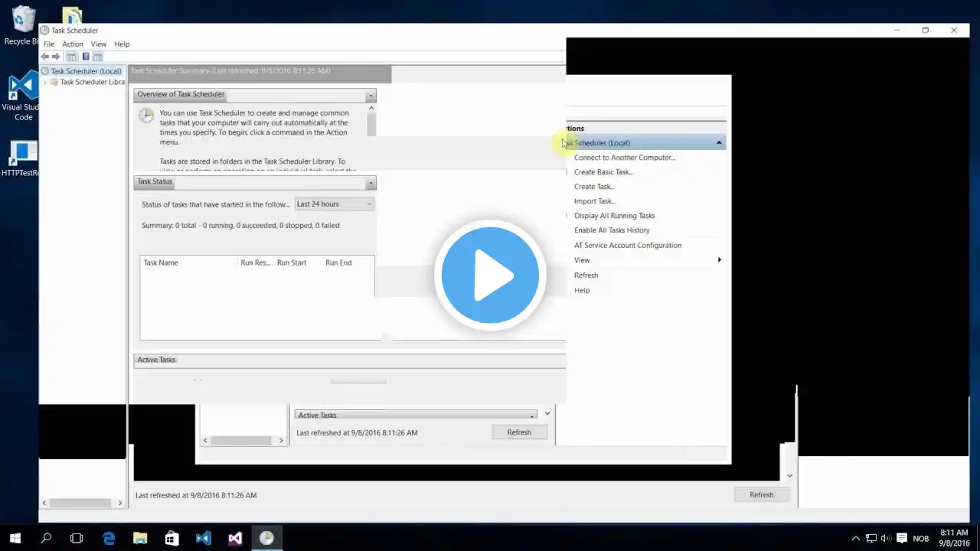Click Create Basic Task in Actions pane
The width and height of the screenshot is (980, 551).
point(603,172)
